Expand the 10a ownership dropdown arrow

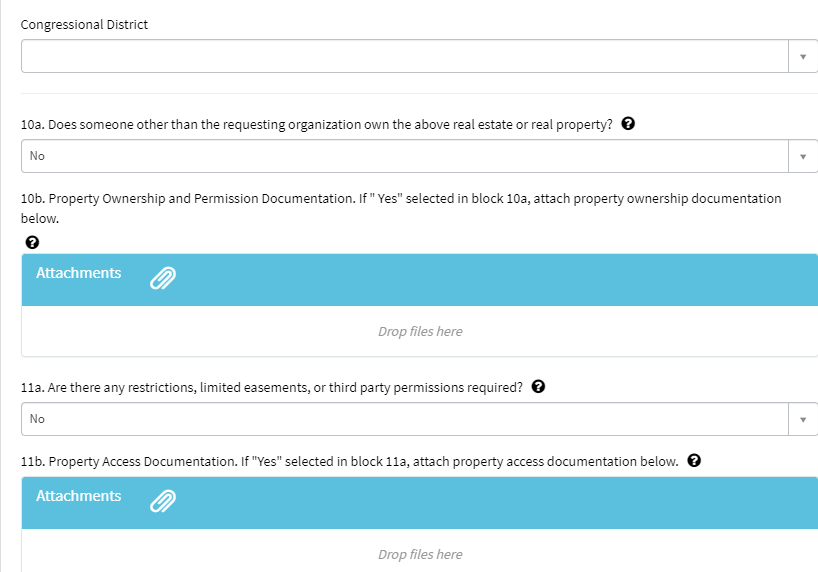click(802, 156)
